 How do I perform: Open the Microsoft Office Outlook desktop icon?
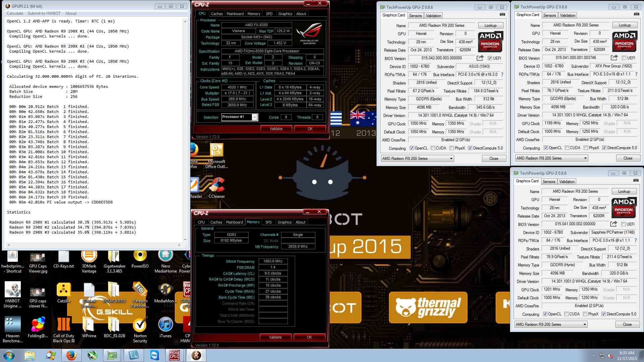217,156
